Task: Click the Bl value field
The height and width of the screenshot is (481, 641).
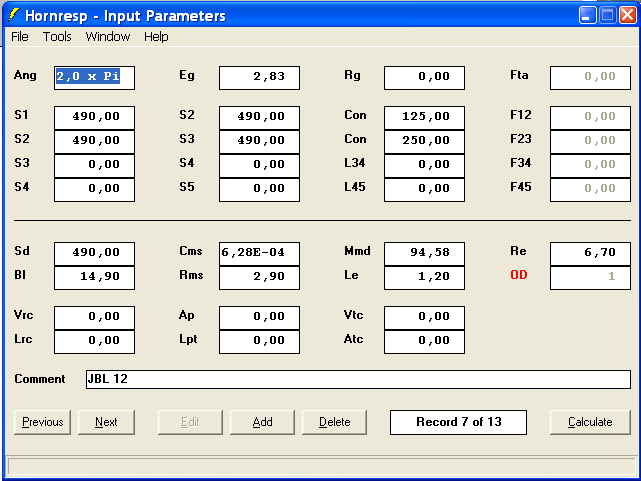Action: (94, 277)
